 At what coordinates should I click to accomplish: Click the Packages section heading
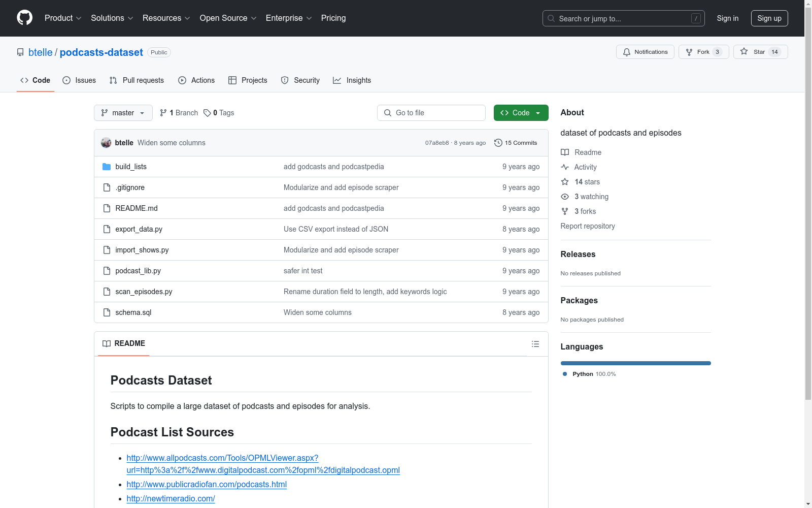(579, 301)
